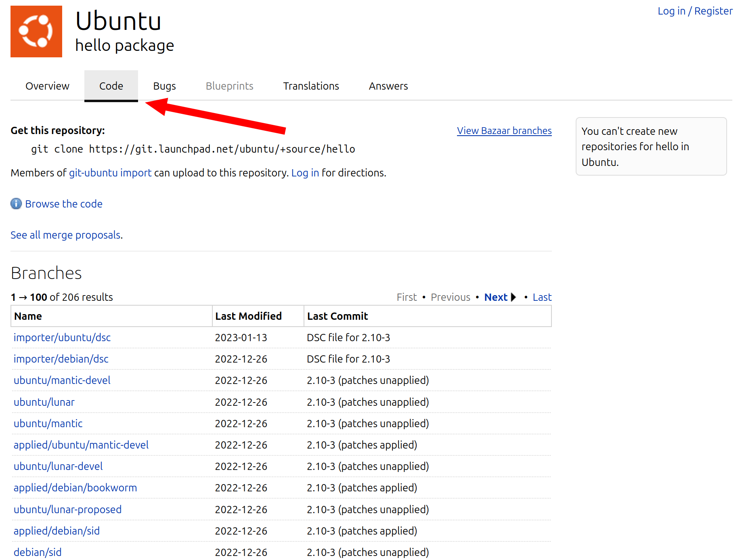Open Browse the code link
Viewport: 742px width, 560px height.
point(64,204)
